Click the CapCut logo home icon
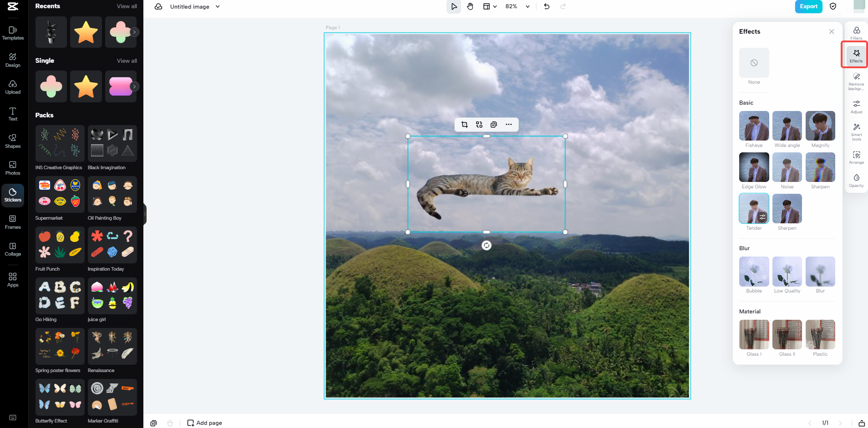868x428 pixels. pos(13,6)
